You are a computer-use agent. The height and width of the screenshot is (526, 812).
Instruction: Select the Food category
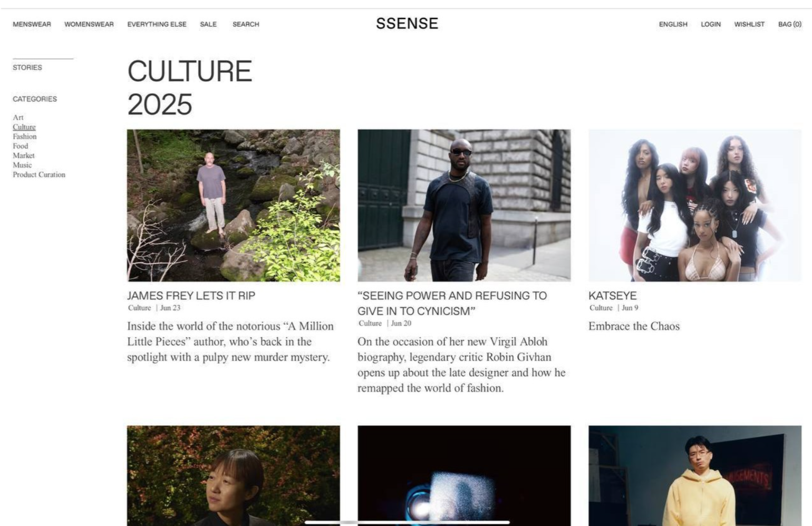click(x=21, y=146)
